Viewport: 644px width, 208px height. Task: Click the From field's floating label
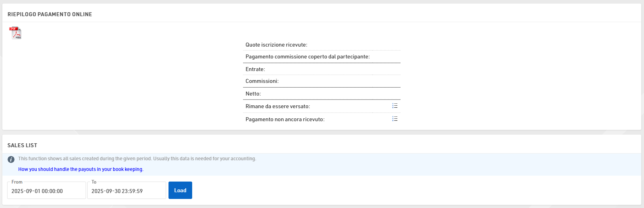coord(17,182)
